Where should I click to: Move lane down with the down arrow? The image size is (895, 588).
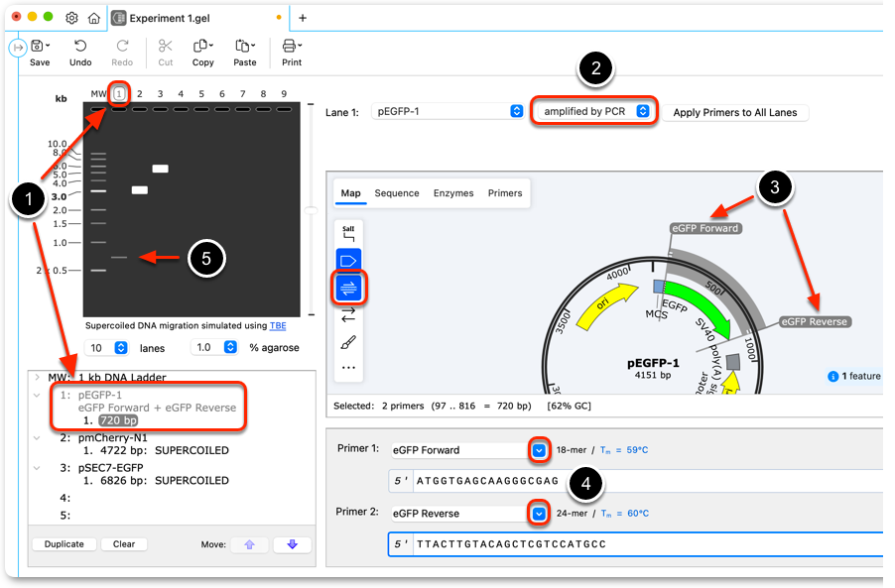pyautogui.click(x=293, y=544)
